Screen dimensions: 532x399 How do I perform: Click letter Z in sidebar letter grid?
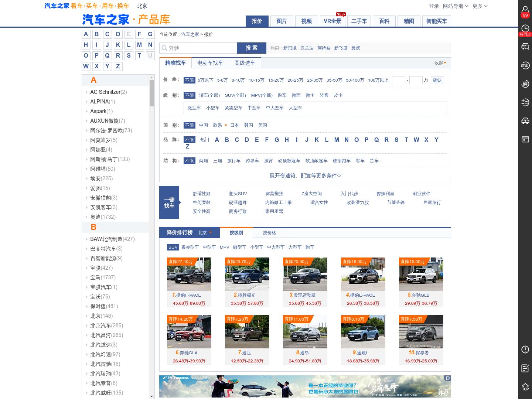point(118,66)
